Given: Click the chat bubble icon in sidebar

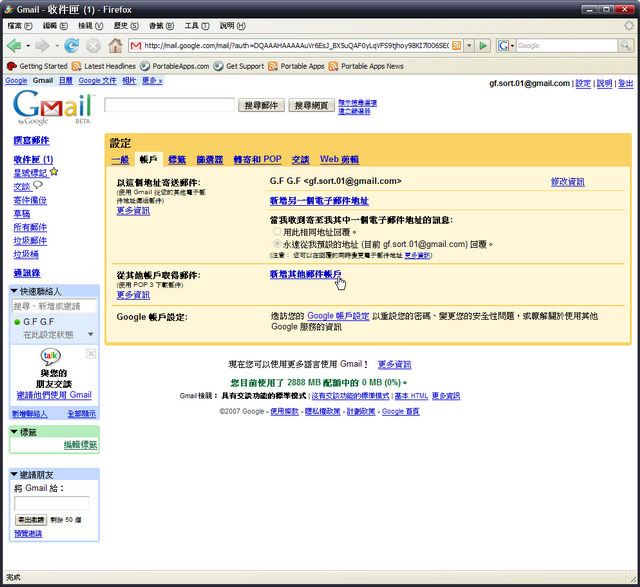Looking at the screenshot, I should coord(38,185).
